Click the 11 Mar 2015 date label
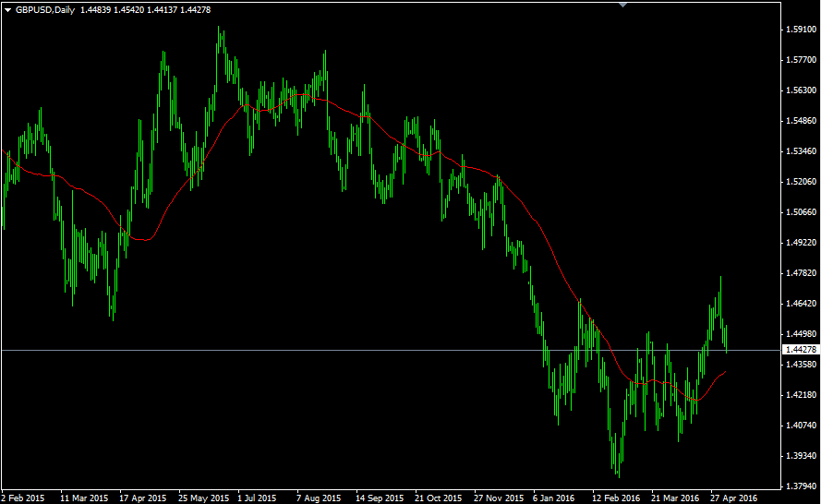821x504 pixels. pyautogui.click(x=84, y=498)
